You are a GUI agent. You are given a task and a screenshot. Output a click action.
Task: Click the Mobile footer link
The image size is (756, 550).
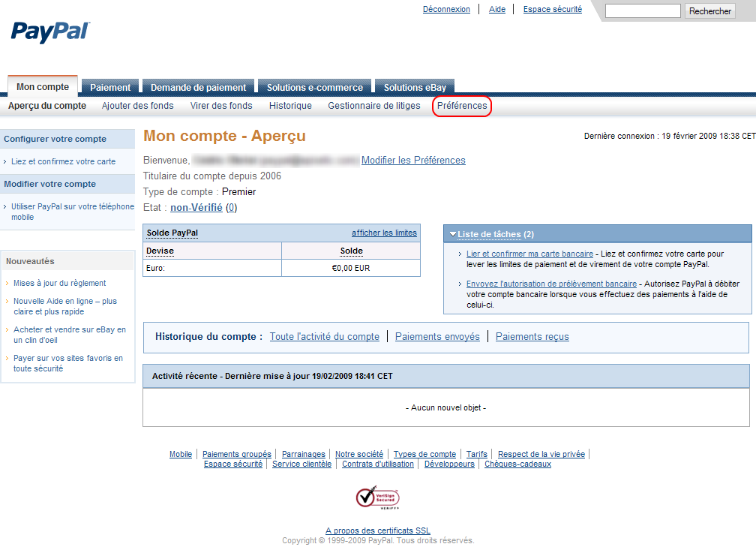coord(181,454)
